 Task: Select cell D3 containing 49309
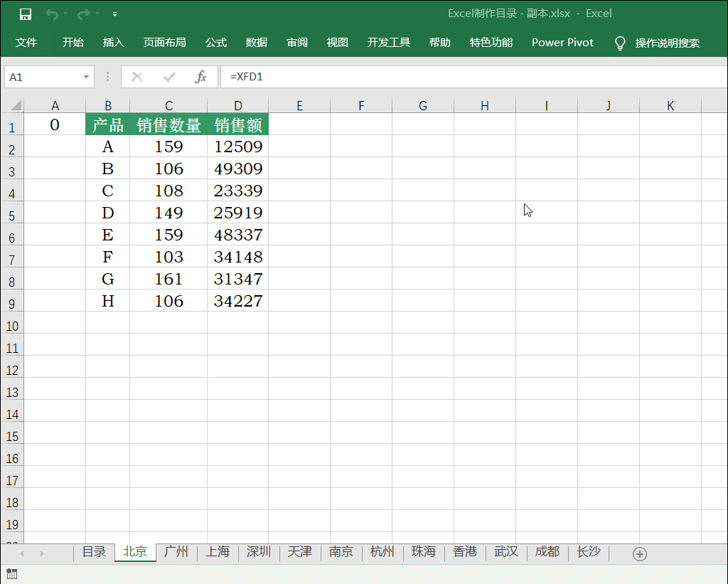tap(237, 169)
